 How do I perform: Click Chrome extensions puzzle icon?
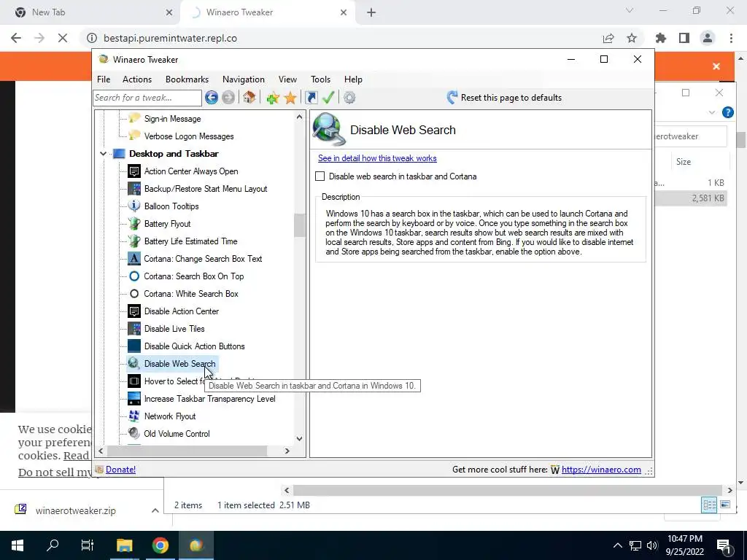661,38
